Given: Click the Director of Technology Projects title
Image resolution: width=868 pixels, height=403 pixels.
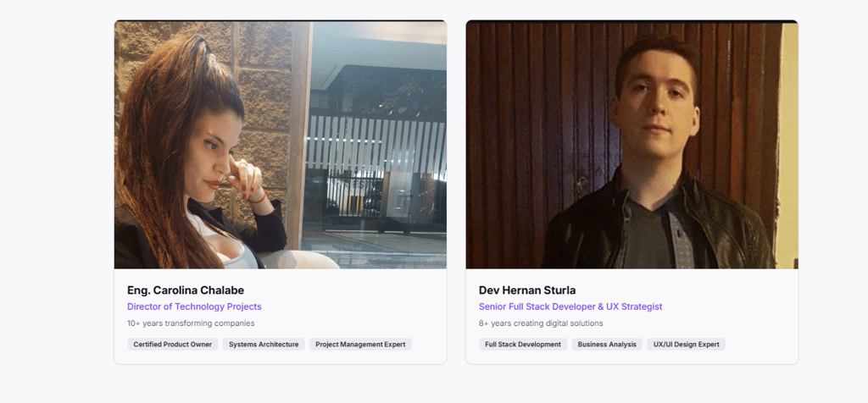Looking at the screenshot, I should 194,306.
